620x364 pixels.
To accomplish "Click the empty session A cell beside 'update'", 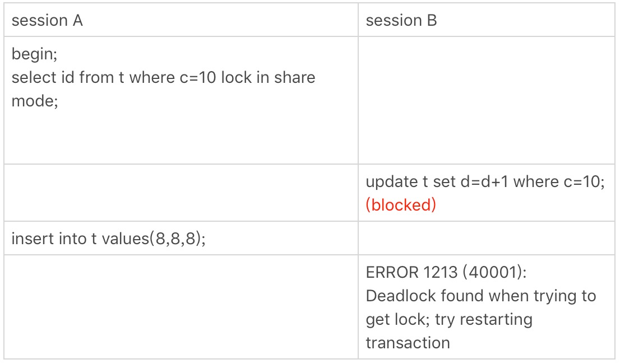I will [x=181, y=193].
